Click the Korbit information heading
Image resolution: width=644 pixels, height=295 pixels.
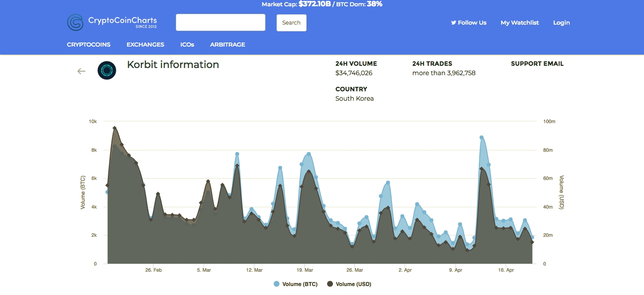tap(173, 64)
